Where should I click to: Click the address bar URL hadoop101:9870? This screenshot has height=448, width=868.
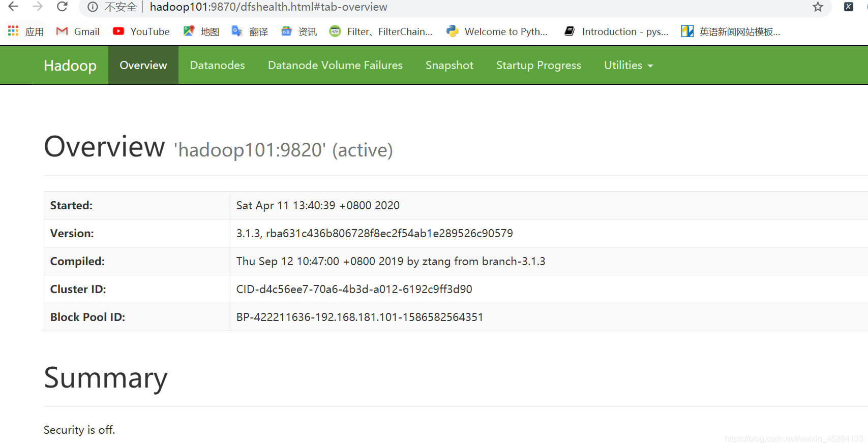pyautogui.click(x=268, y=7)
